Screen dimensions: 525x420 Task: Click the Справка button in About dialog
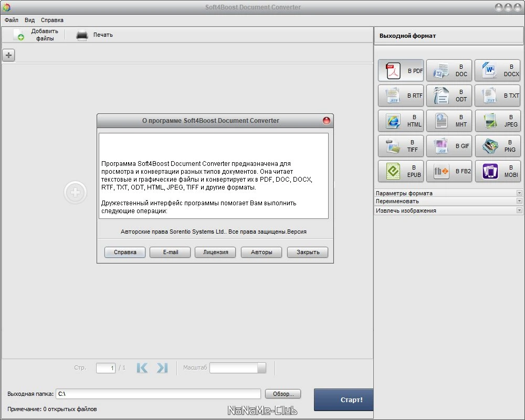pos(125,252)
